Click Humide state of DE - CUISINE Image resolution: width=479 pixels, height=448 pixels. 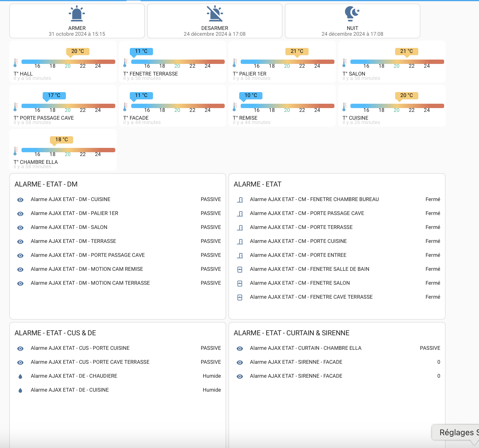(212, 390)
